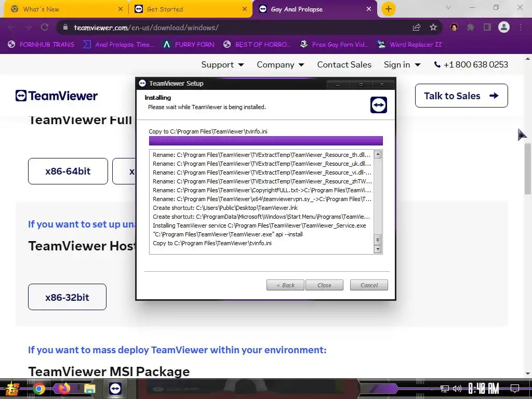Image resolution: width=532 pixels, height=399 pixels.
Task: Click the web page vertical scrollbar thumb
Action: pos(528,169)
